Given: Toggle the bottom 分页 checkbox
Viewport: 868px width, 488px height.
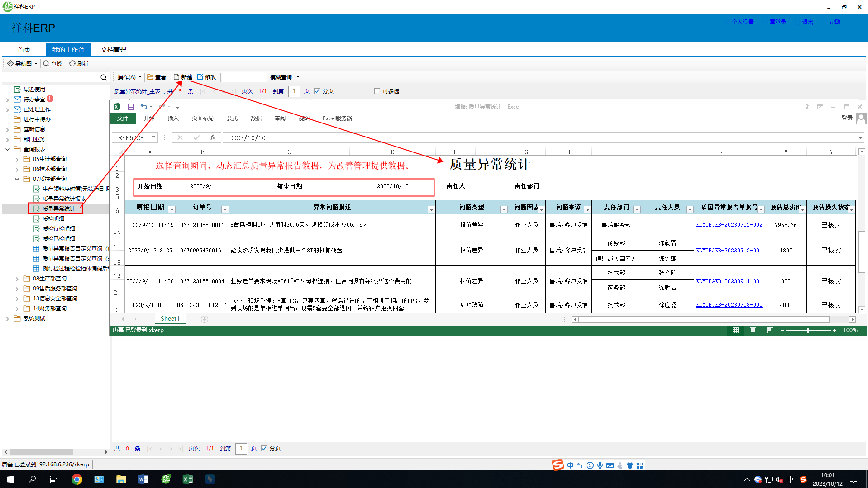Looking at the screenshot, I should point(264,449).
